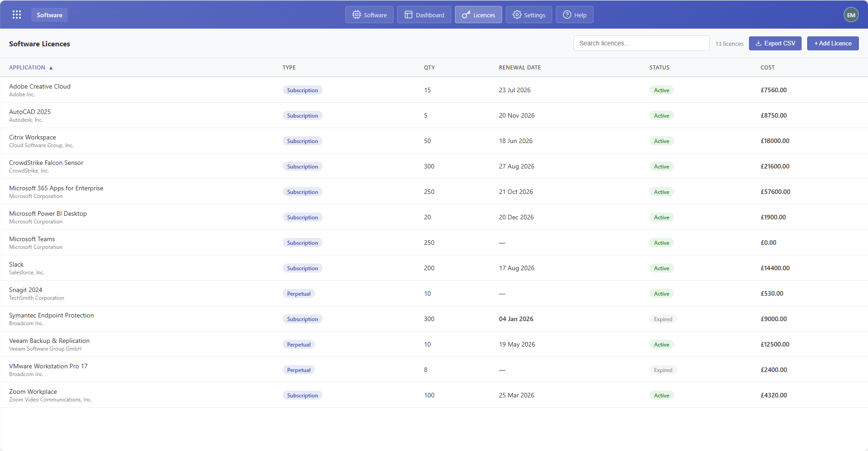Select the Citrix Workspace row name
This screenshot has height=451, width=868.
[x=33, y=137]
